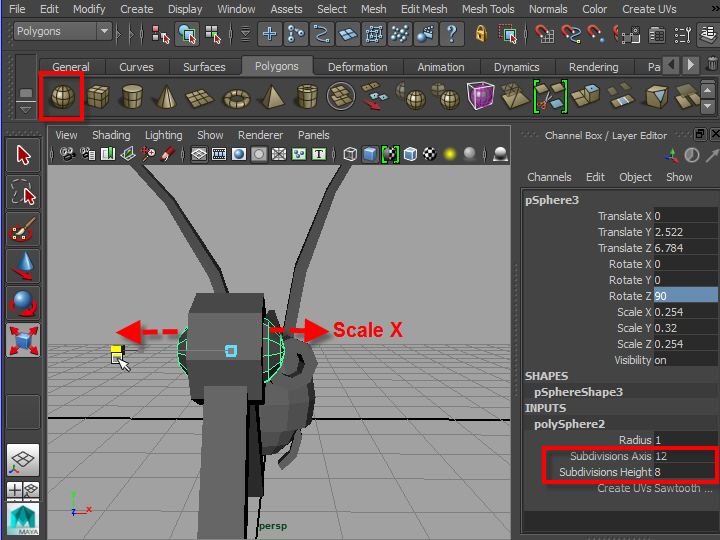Click the Rotate Z value field
The width and height of the screenshot is (720, 540).
686,296
